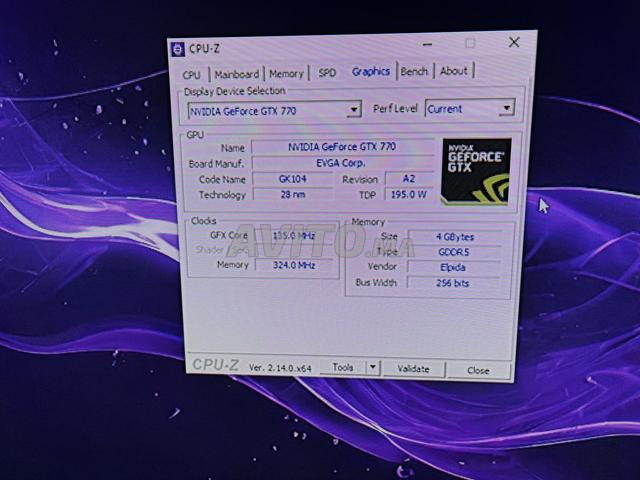Click the Memory clock value 324.0 MHz
Viewport: 640px width, 480px height.
pyautogui.click(x=294, y=265)
